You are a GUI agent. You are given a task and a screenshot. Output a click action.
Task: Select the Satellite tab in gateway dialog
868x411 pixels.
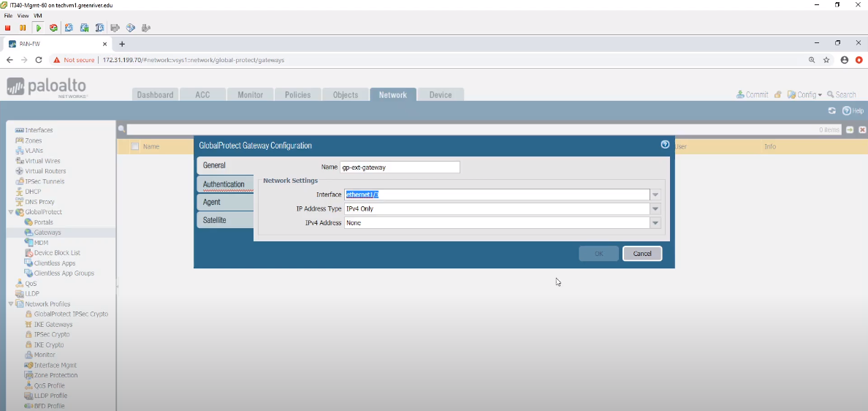pyautogui.click(x=225, y=220)
